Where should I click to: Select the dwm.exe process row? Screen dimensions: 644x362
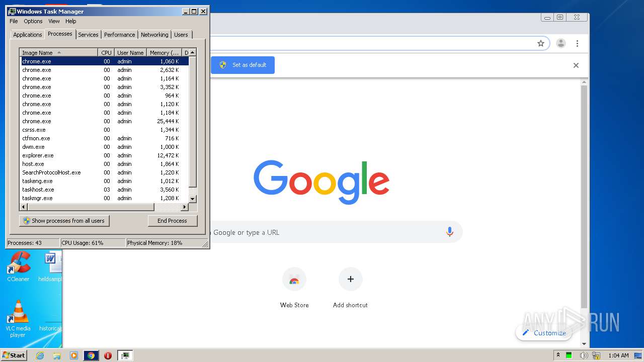(x=104, y=147)
